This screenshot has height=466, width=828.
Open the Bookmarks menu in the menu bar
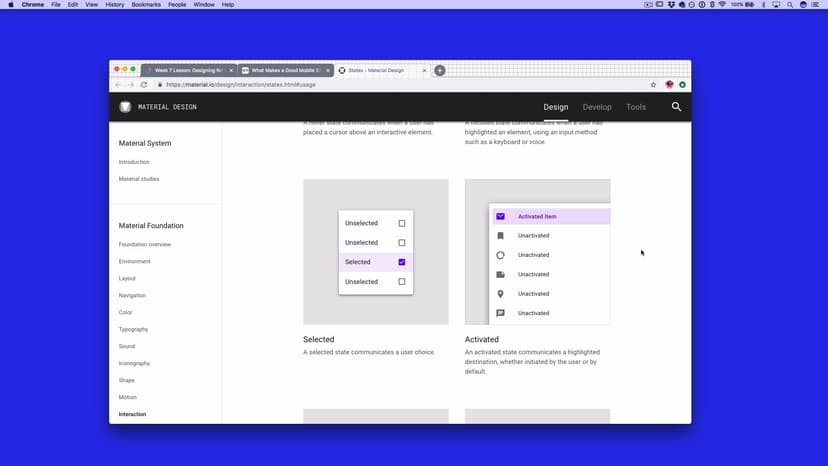pyautogui.click(x=145, y=5)
